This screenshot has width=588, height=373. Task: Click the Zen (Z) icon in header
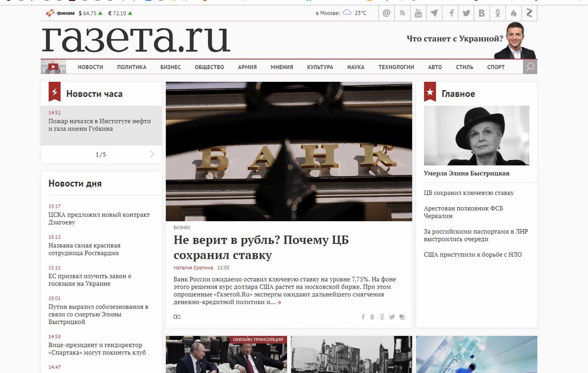pyautogui.click(x=529, y=13)
